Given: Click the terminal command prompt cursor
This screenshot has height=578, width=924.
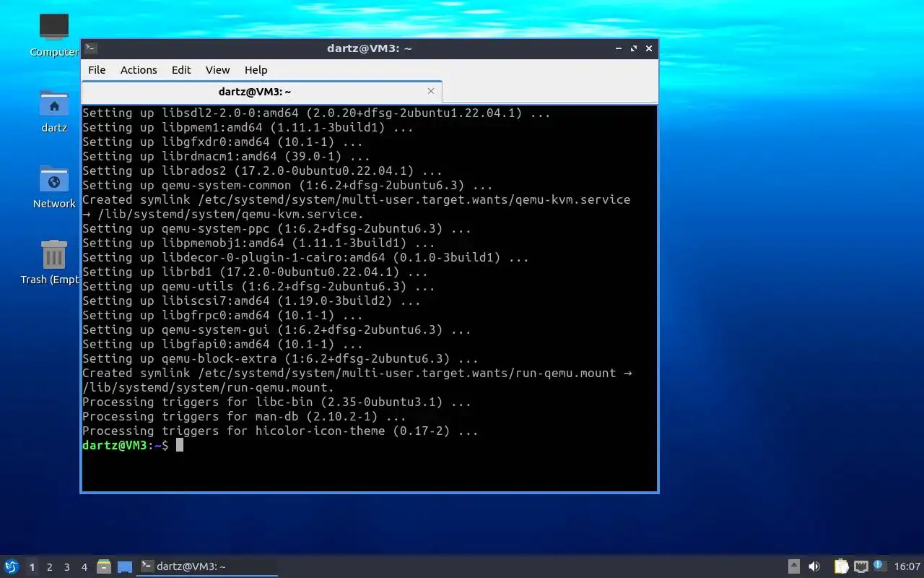Looking at the screenshot, I should (x=180, y=445).
